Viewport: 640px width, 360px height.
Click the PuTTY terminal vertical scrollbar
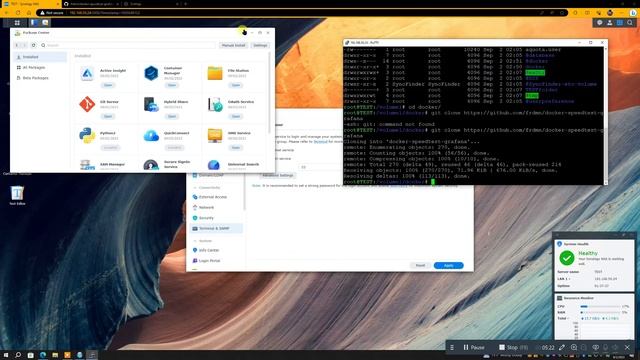click(x=605, y=116)
